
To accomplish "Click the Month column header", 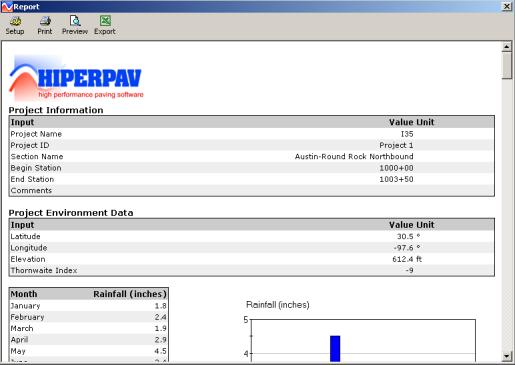I will (24, 294).
